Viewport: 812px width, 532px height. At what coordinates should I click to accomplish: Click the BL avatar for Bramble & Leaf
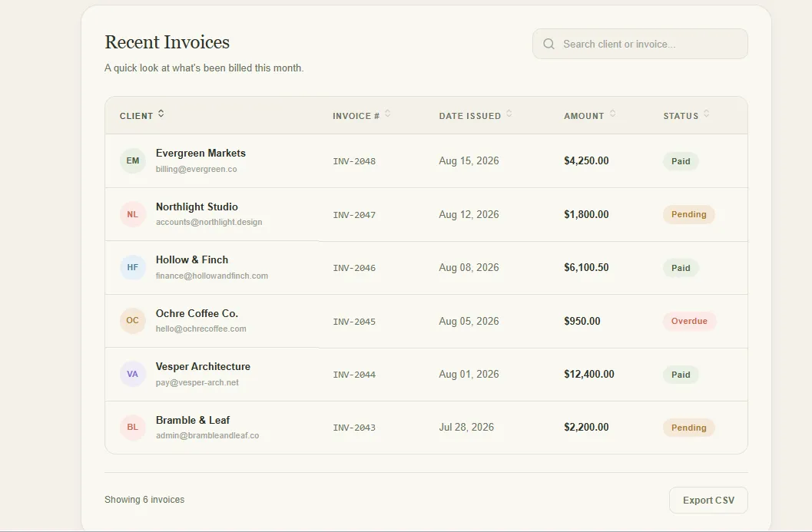pos(133,428)
